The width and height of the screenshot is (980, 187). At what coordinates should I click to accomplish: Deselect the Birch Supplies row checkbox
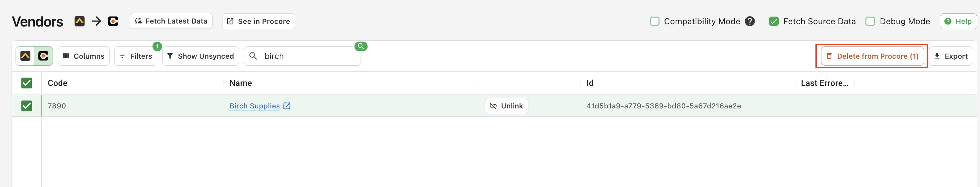pyautogui.click(x=26, y=106)
